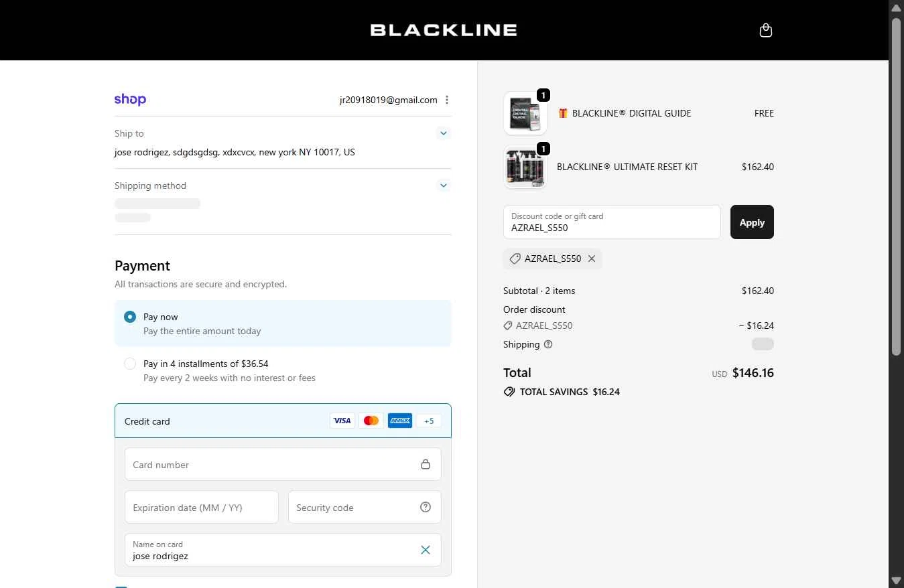Click the gift icon beside Digital Guide
Screen dimensions: 904x588
[x=563, y=113]
